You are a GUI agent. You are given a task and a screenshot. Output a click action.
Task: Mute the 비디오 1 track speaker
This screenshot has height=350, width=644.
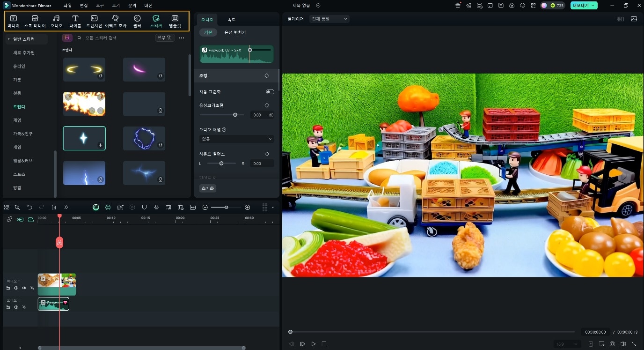point(16,288)
